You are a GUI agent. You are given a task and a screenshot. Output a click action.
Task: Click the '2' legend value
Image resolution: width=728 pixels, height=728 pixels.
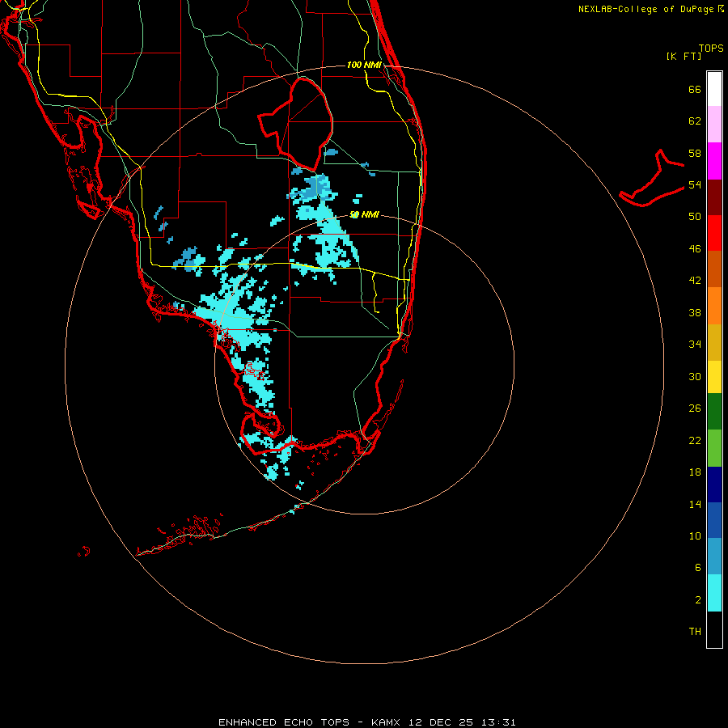(x=697, y=600)
